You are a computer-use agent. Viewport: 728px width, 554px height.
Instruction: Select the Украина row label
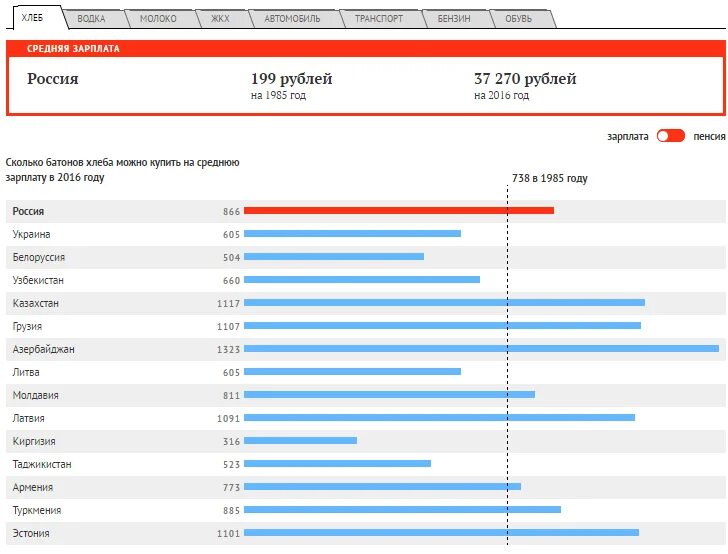pyautogui.click(x=32, y=235)
